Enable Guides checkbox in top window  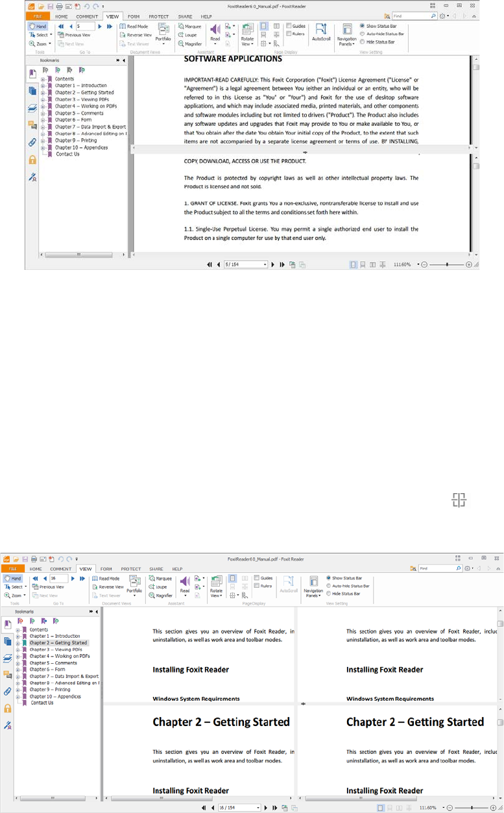(x=296, y=26)
